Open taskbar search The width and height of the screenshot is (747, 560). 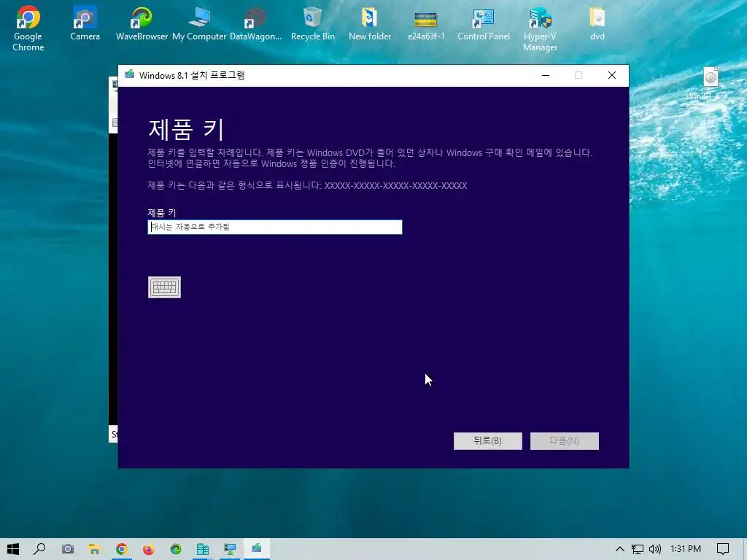[40, 549]
